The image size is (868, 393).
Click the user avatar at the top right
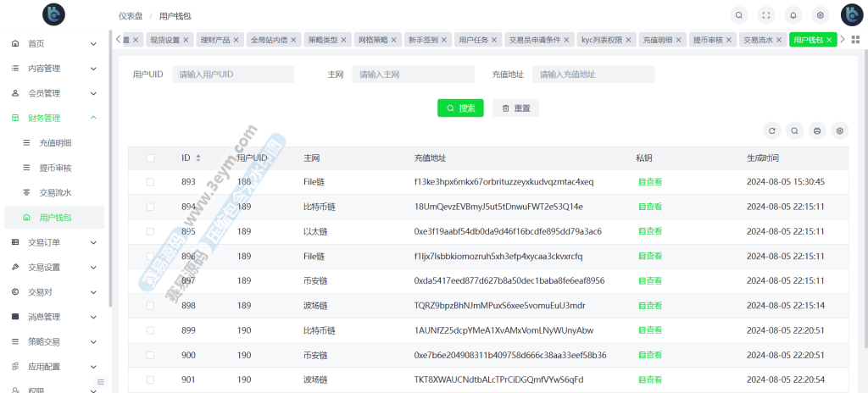[851, 14]
